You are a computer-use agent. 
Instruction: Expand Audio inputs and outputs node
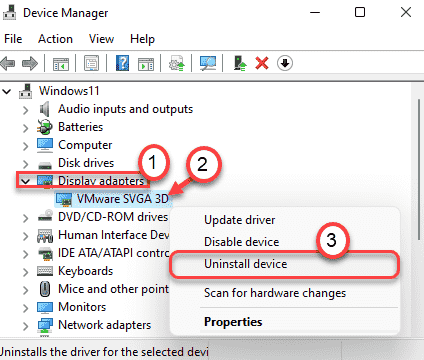[x=26, y=110]
